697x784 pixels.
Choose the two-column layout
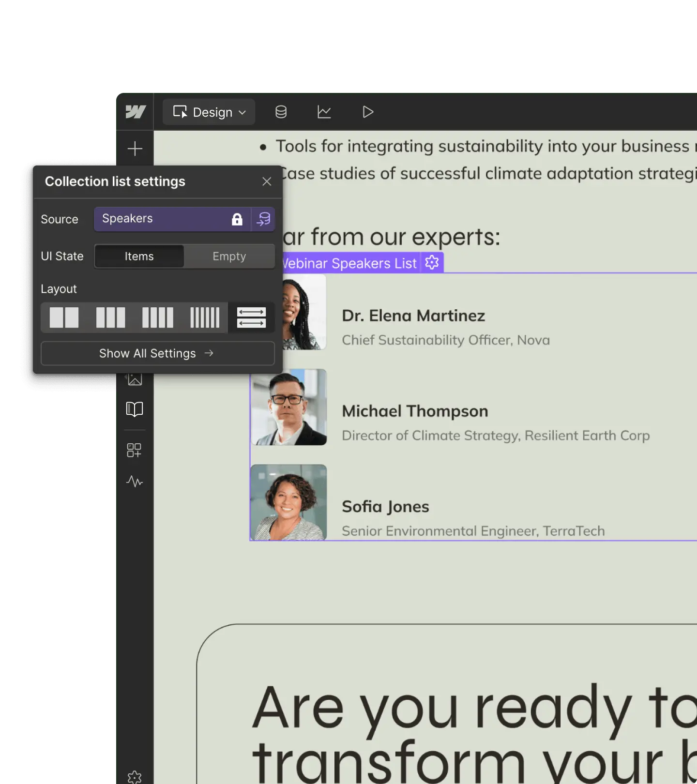coord(64,318)
